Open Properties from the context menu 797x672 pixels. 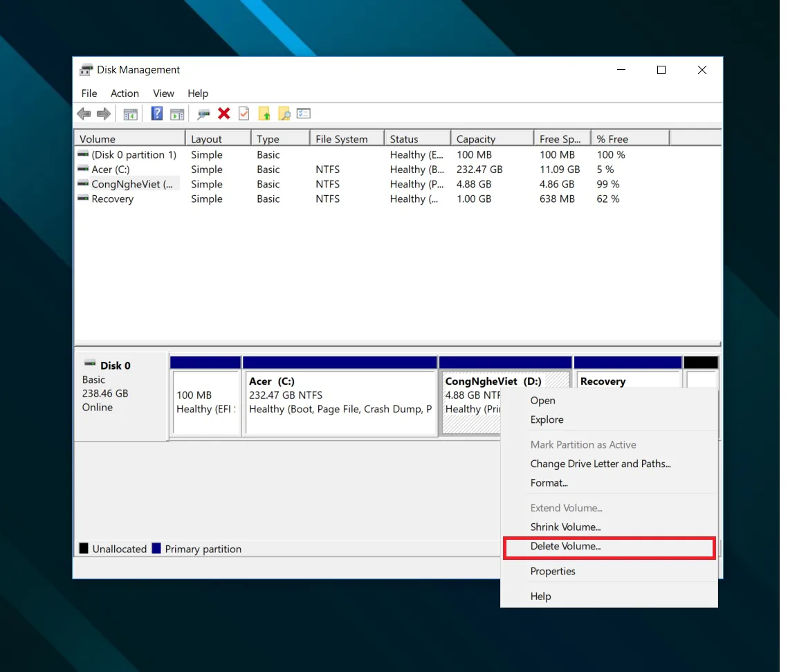609,572
